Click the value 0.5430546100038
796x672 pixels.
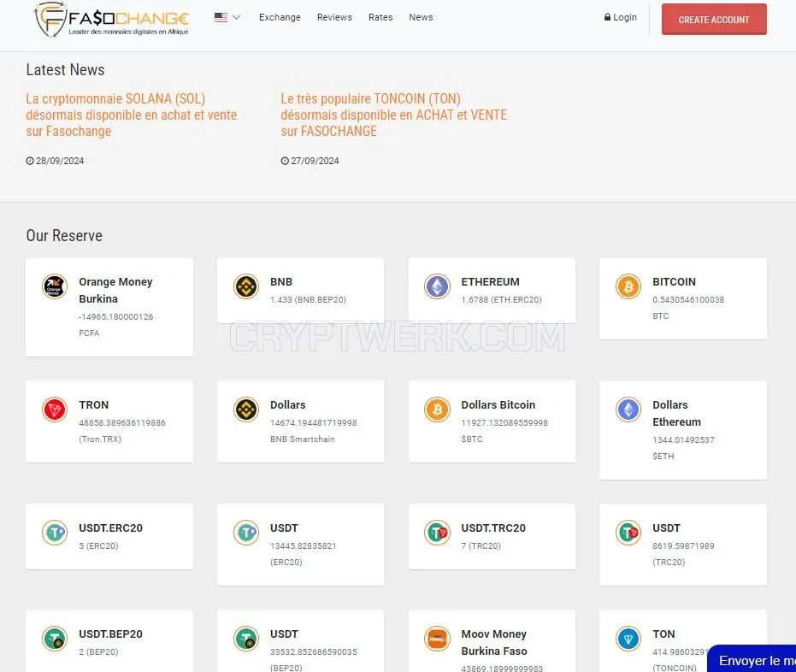688,299
